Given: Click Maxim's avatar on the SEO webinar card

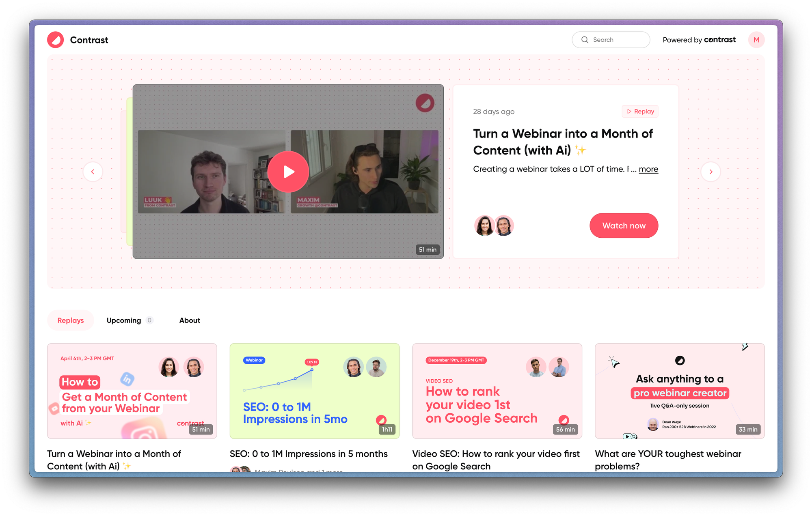Looking at the screenshot, I should point(354,367).
